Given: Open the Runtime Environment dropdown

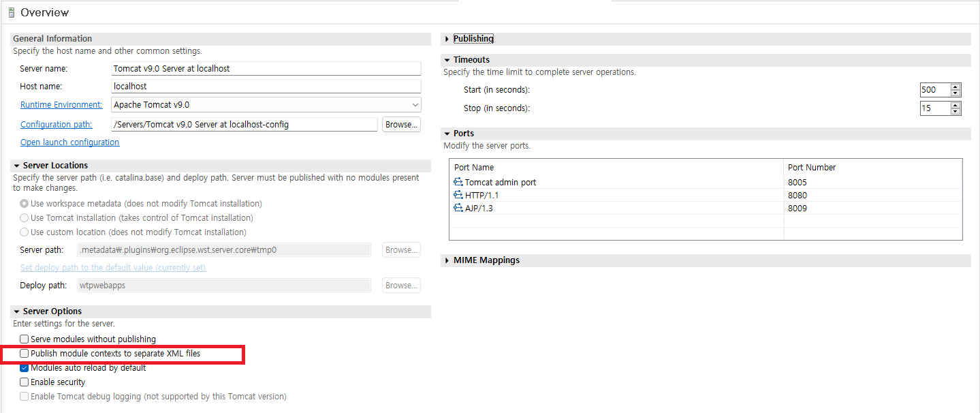Looking at the screenshot, I should [x=415, y=105].
